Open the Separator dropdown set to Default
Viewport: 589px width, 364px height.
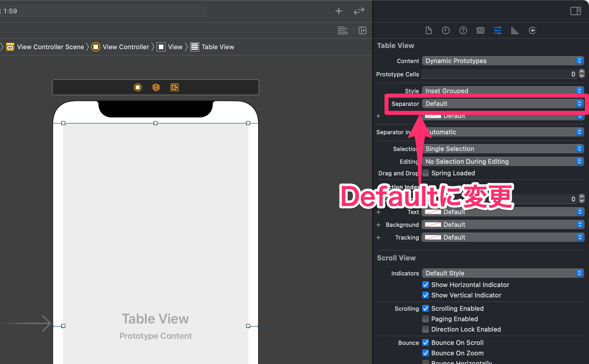point(503,104)
